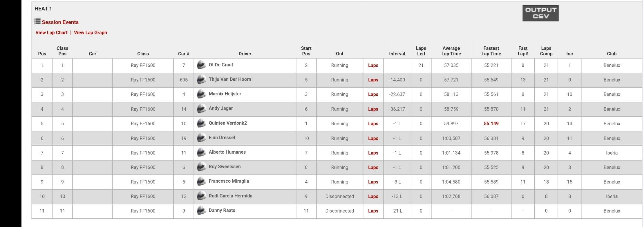This screenshot has width=644, height=227.
Task: Select driver name Marnix Heijster
Action: click(225, 94)
